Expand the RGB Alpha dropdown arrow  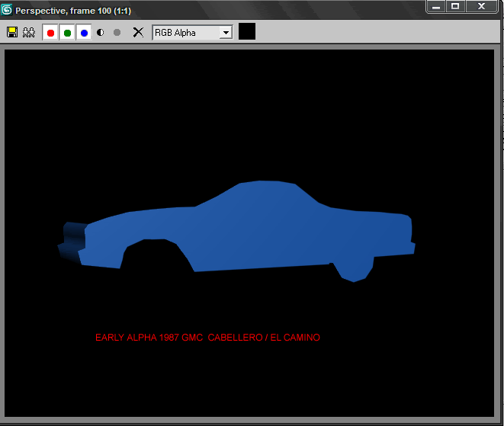pos(226,33)
